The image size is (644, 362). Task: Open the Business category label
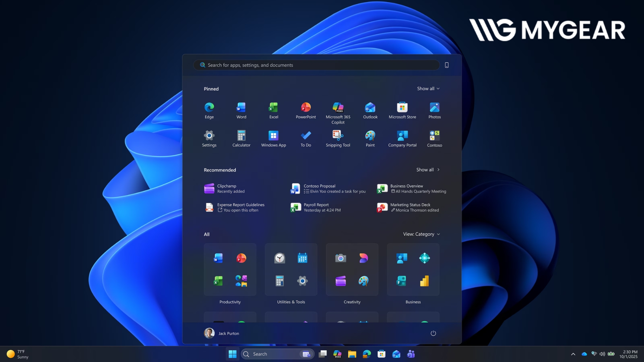(413, 302)
